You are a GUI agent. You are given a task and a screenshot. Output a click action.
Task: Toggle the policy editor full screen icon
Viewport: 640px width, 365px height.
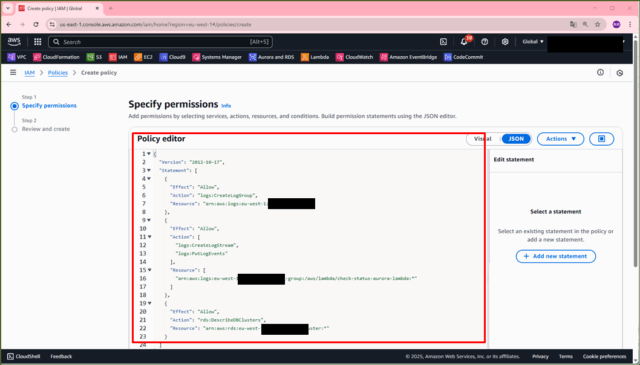(602, 139)
